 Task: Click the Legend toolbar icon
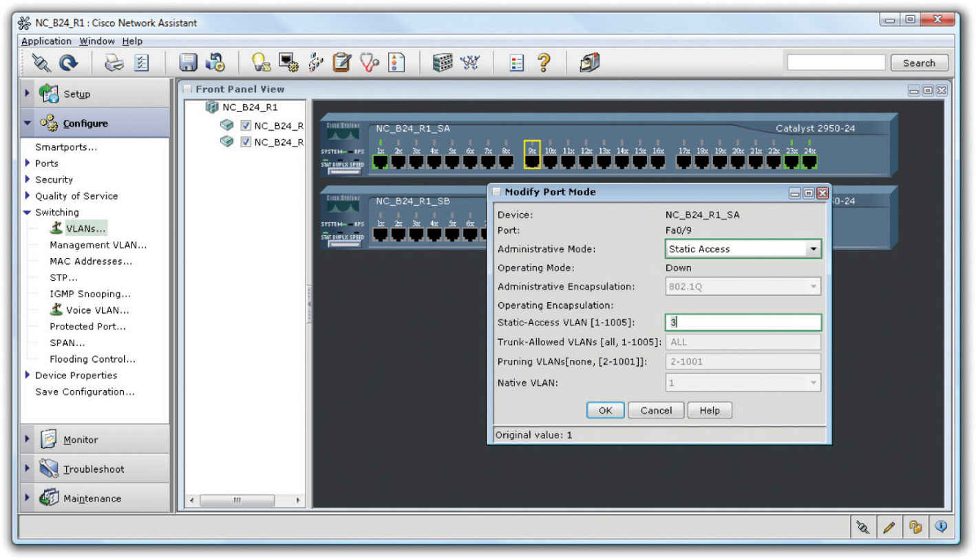(x=516, y=63)
